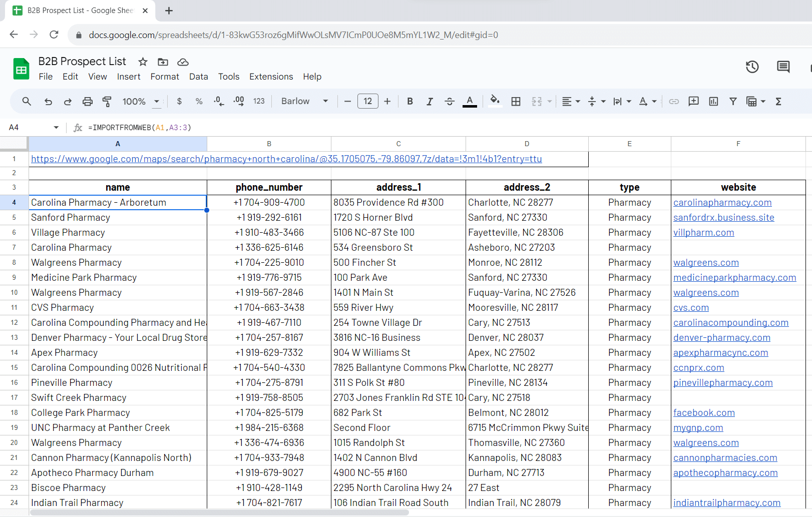Click the create filter funnel icon
This screenshot has width=812, height=517.
[x=733, y=102]
